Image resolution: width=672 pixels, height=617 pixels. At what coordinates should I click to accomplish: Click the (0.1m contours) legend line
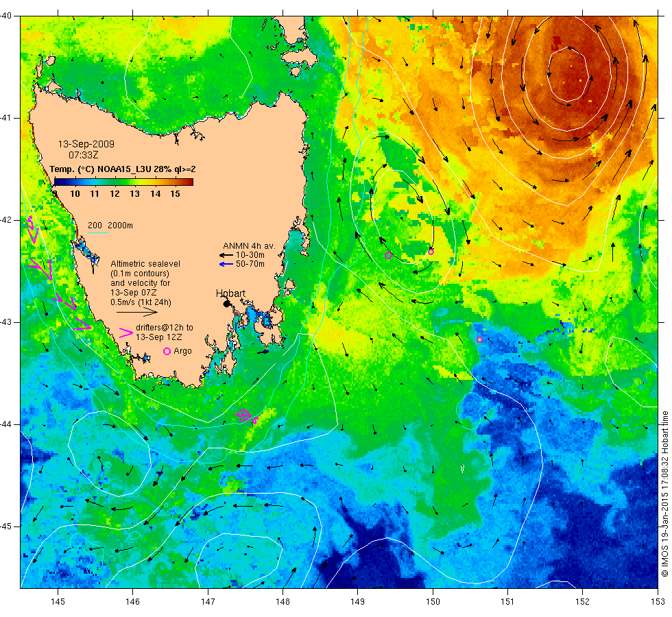tap(140, 274)
